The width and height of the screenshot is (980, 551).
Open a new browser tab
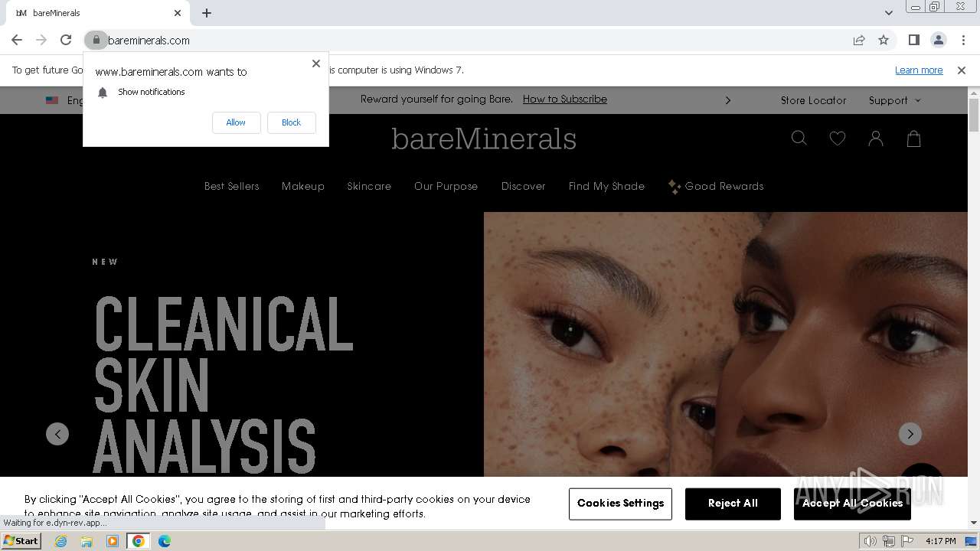(207, 13)
